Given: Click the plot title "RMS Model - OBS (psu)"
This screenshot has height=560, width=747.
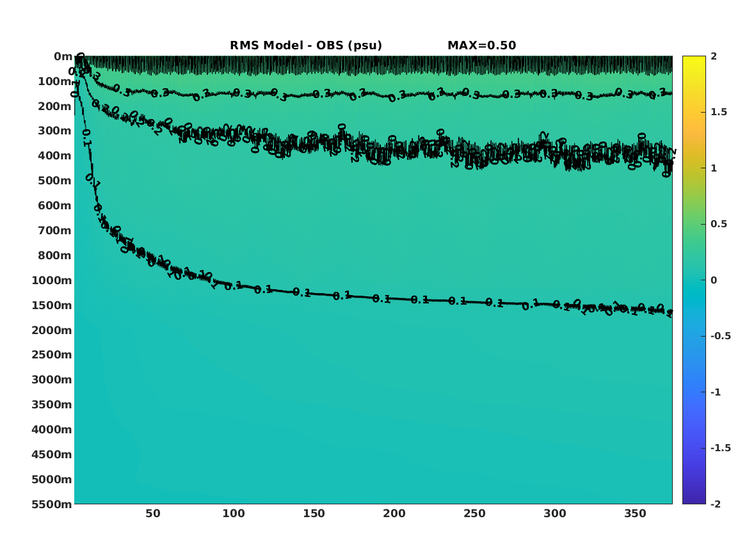Looking at the screenshot, I should click(x=306, y=45).
